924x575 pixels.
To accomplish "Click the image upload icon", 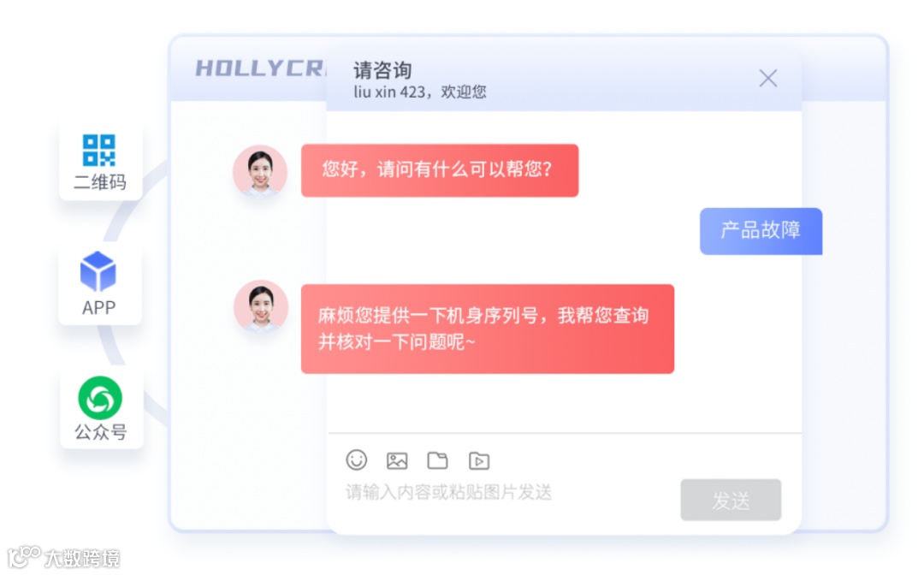I will point(397,460).
